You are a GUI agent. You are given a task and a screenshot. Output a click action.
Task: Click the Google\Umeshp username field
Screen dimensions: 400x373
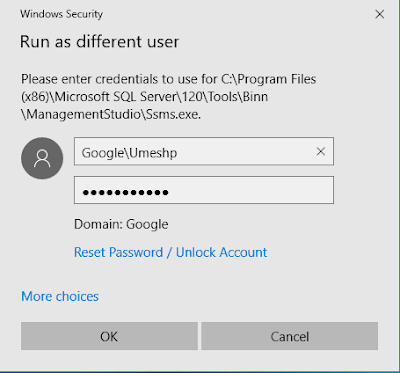click(204, 151)
